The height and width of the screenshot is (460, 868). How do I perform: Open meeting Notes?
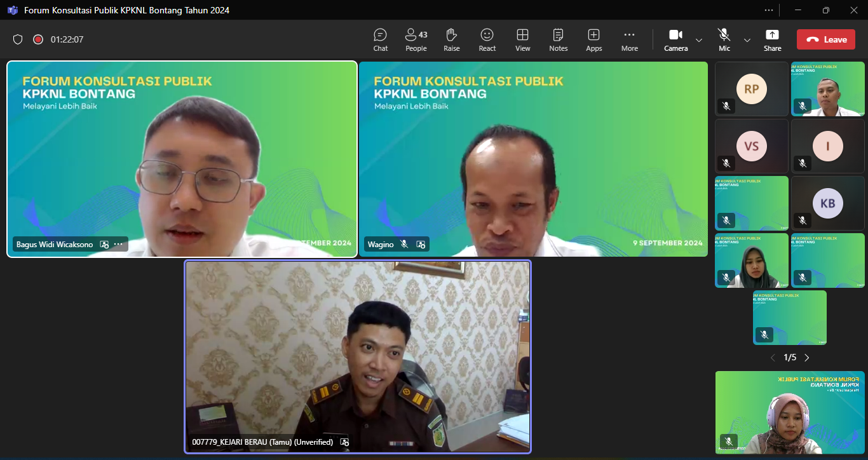click(x=559, y=40)
